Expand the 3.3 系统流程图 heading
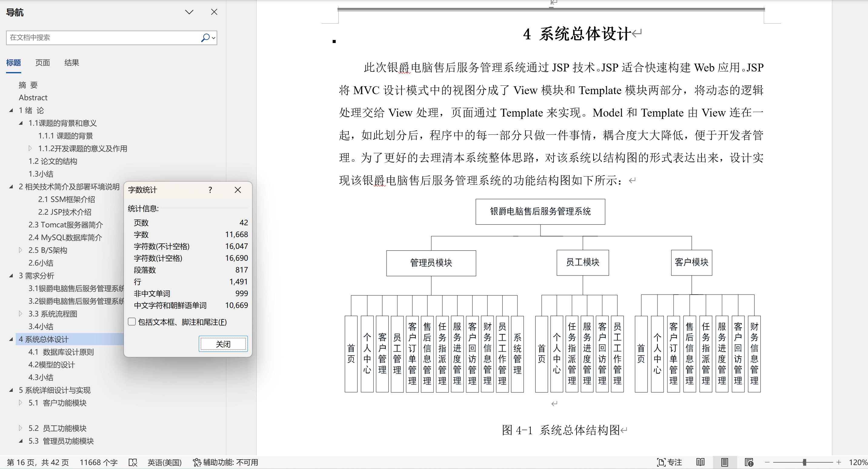868x469 pixels. coord(21,313)
